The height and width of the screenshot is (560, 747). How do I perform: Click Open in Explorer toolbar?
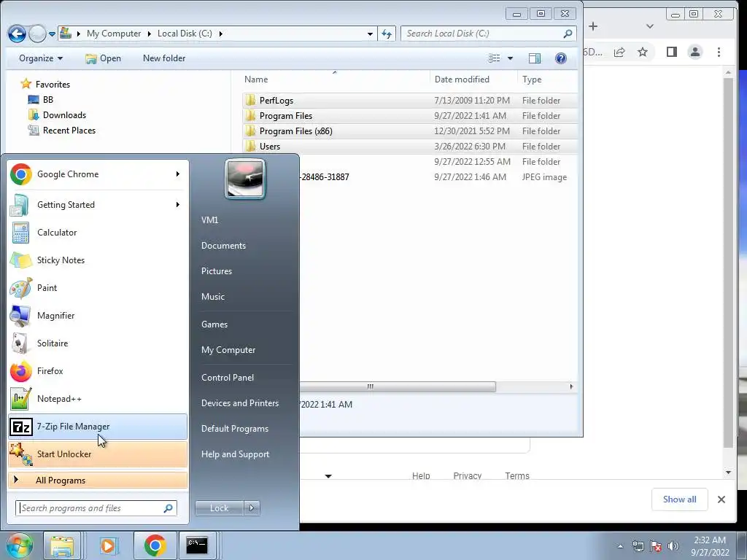pyautogui.click(x=103, y=58)
